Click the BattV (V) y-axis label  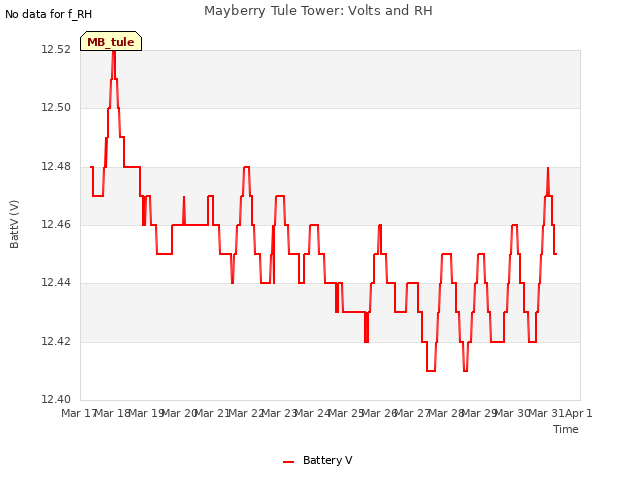click(x=14, y=224)
